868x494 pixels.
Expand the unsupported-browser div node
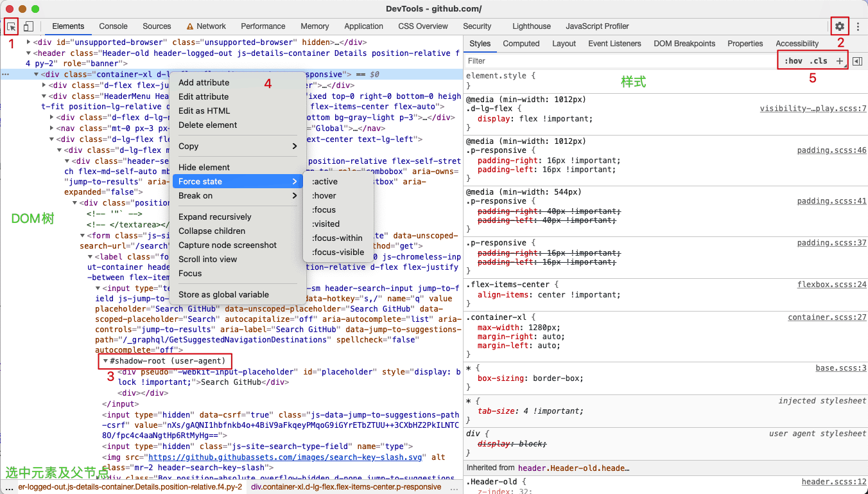click(x=28, y=42)
